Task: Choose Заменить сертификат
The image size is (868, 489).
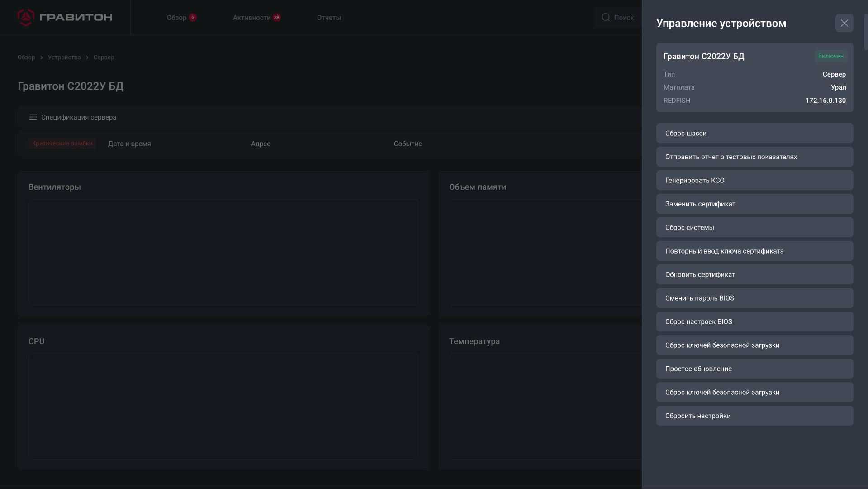Action: (754, 204)
